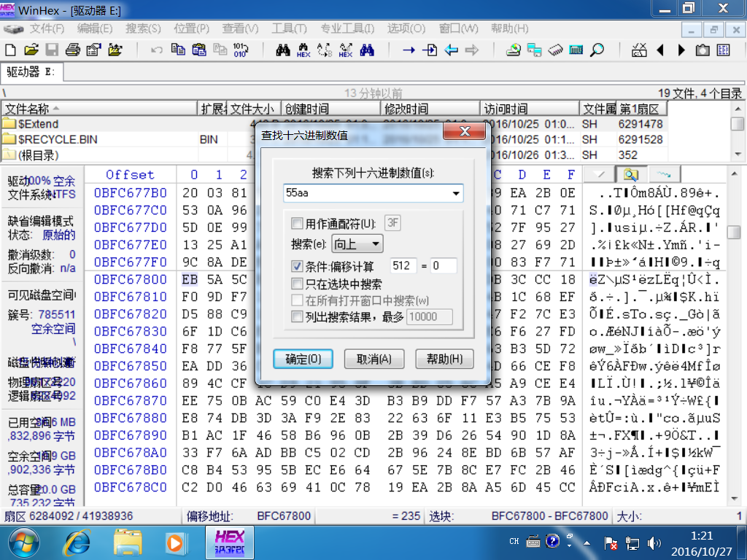Select the (根目录) row

333,155
